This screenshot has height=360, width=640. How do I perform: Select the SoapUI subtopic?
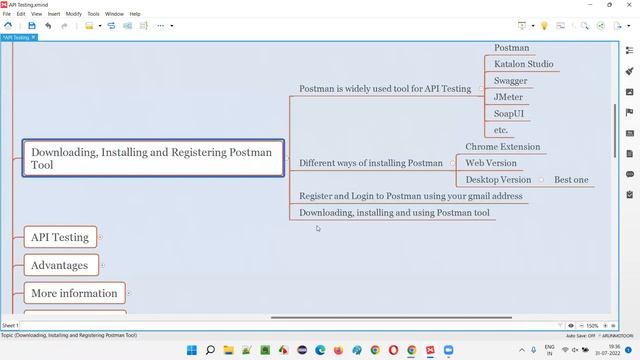pos(509,114)
